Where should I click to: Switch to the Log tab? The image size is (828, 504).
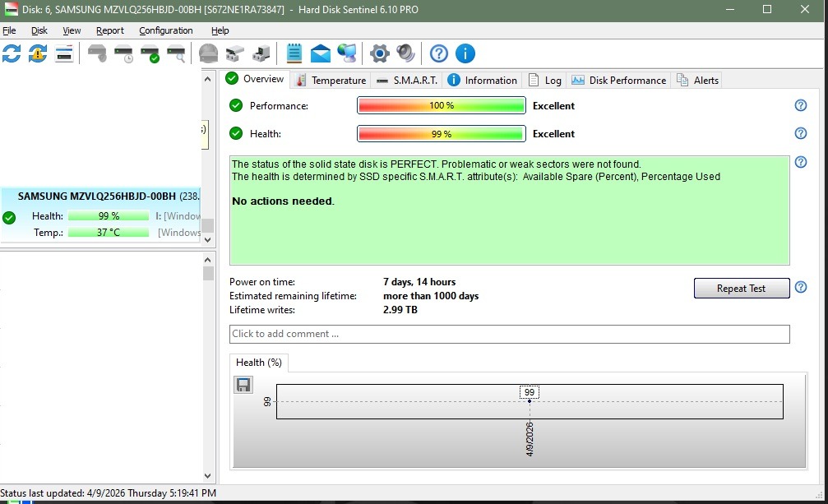545,81
